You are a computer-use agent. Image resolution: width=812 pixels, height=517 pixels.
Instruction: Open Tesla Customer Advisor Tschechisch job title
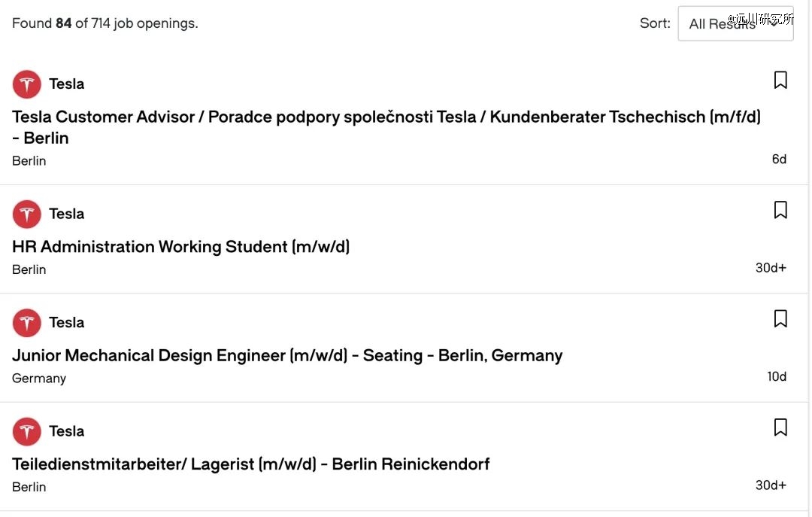coord(386,128)
